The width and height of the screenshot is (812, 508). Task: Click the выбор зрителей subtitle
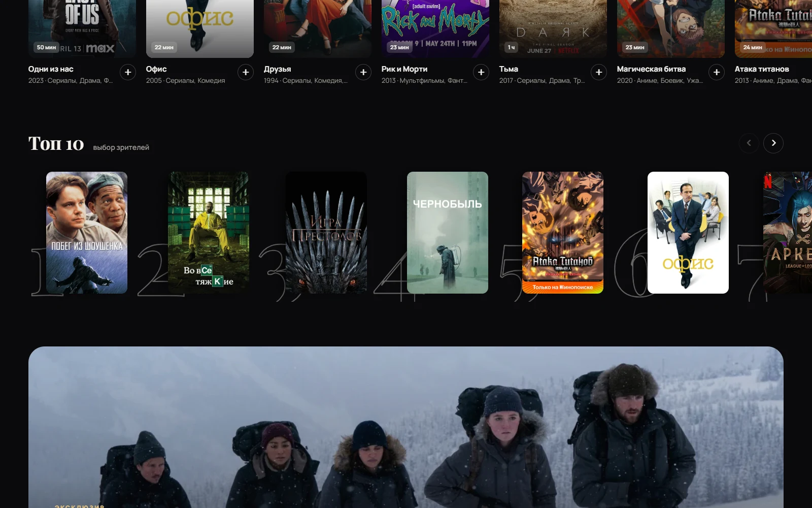point(121,147)
